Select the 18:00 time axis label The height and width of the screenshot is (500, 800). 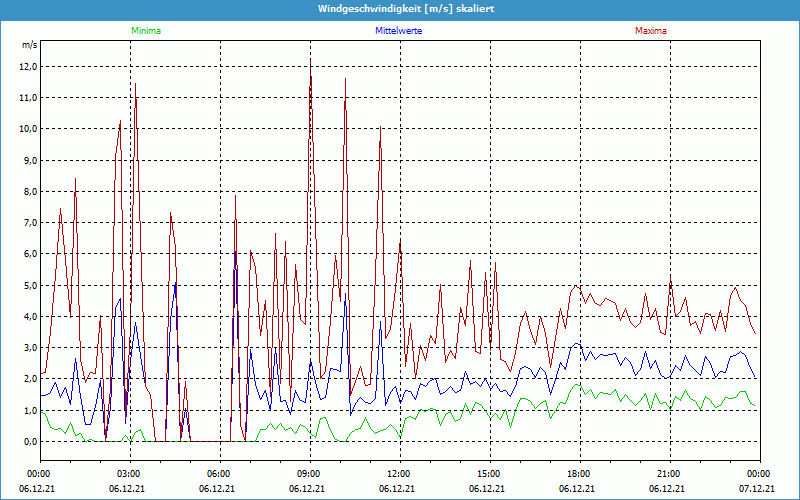point(578,474)
